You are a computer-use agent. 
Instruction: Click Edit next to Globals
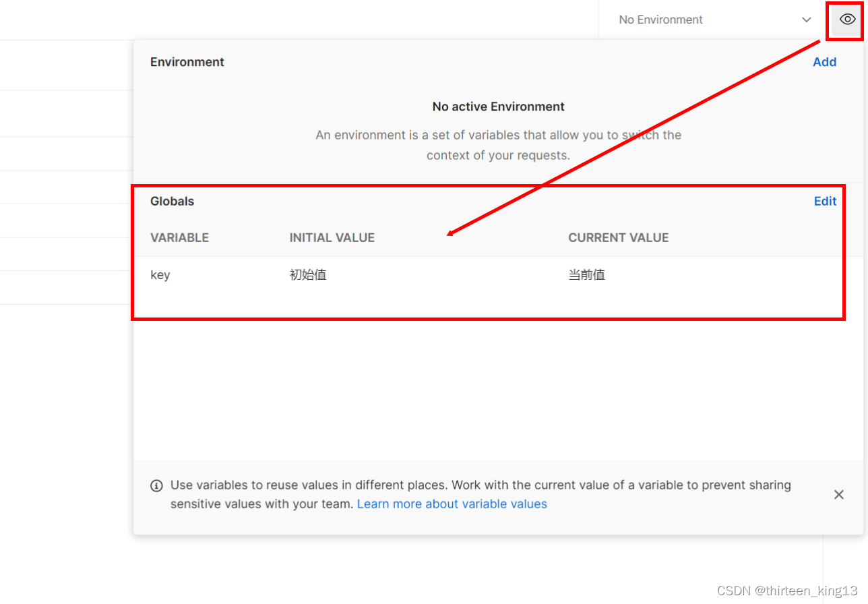(825, 201)
